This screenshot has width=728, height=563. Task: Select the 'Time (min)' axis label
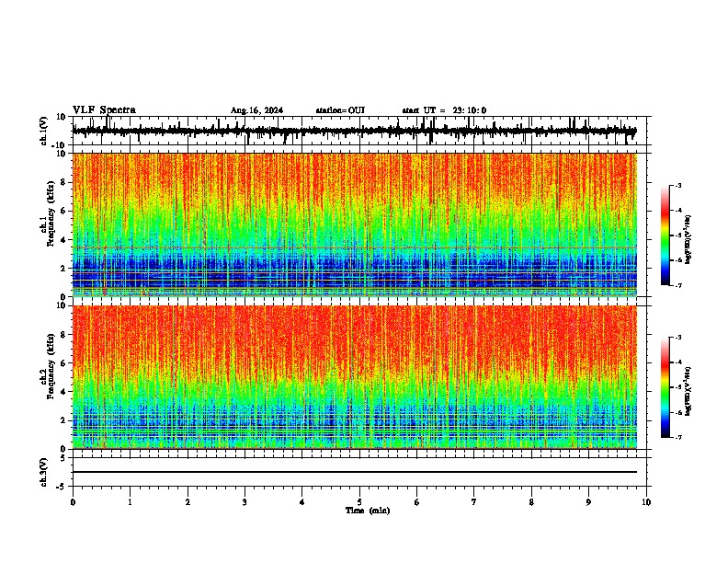[x=368, y=511]
